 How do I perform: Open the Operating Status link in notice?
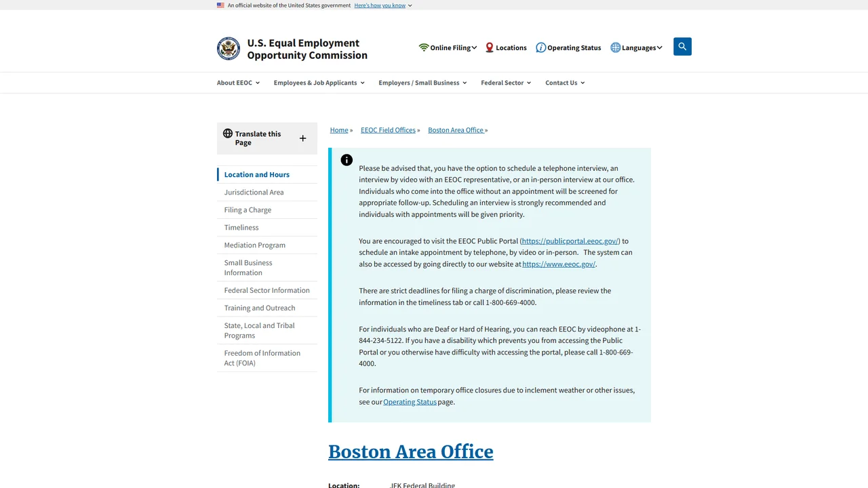pyautogui.click(x=410, y=402)
